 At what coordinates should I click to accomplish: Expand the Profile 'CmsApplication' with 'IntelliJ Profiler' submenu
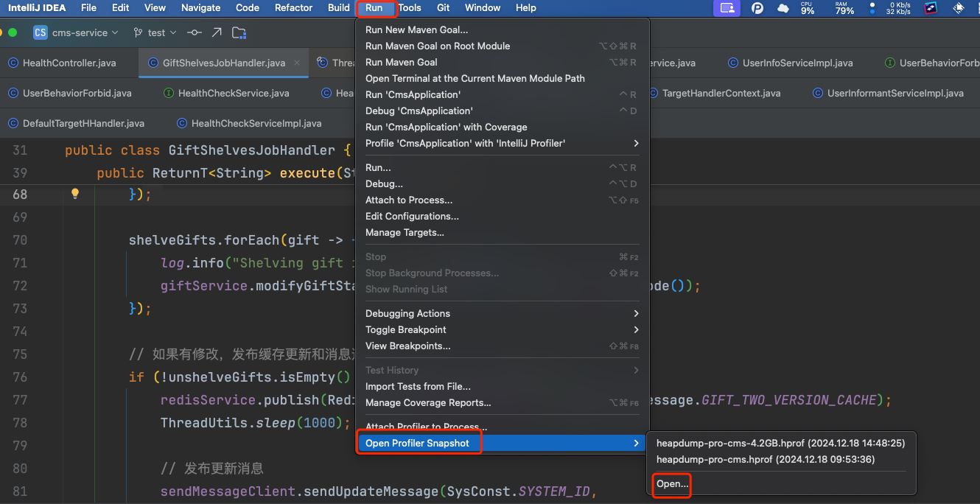(503, 143)
